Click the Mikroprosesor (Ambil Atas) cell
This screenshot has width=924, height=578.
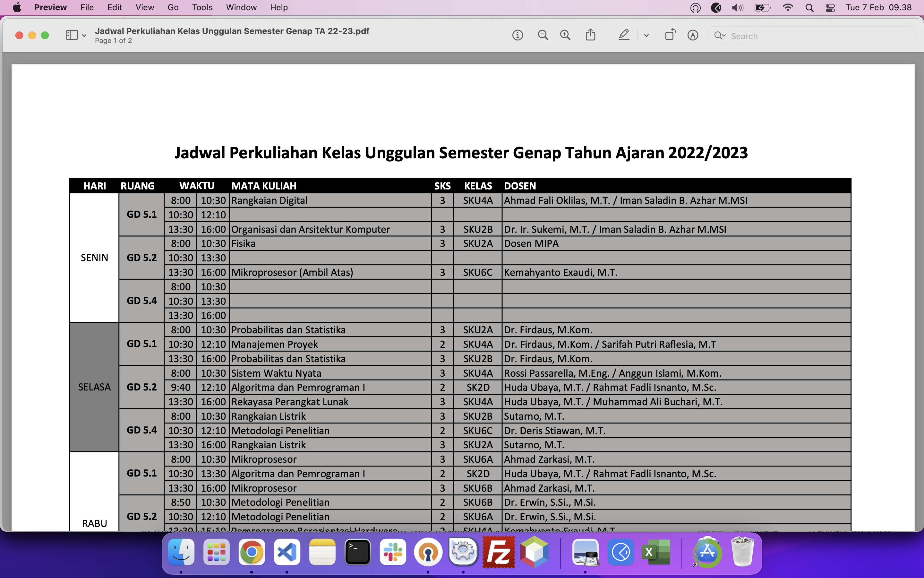330,273
